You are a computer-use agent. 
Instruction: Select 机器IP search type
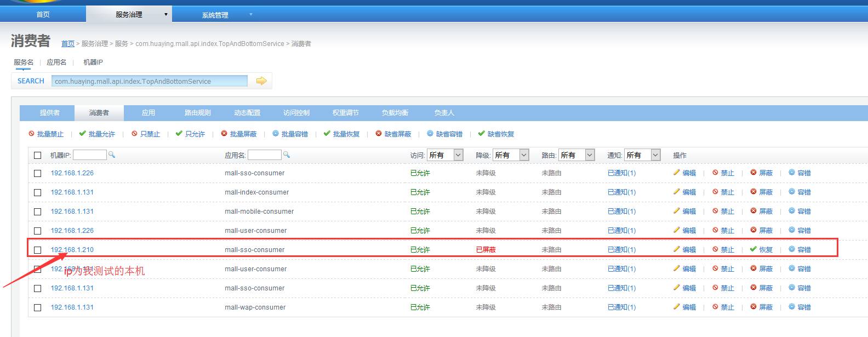(x=93, y=62)
